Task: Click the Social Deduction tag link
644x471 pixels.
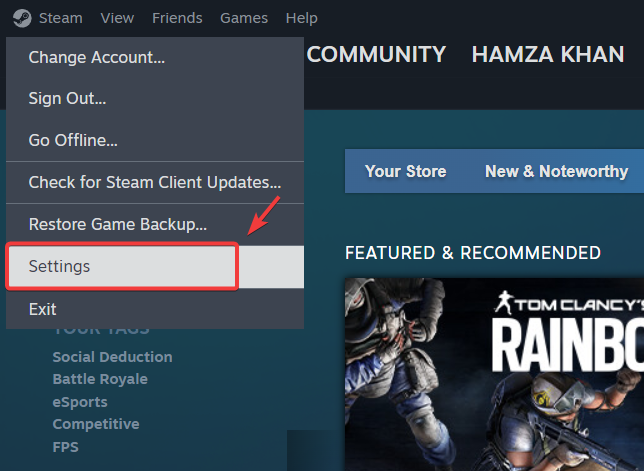Action: (112, 357)
